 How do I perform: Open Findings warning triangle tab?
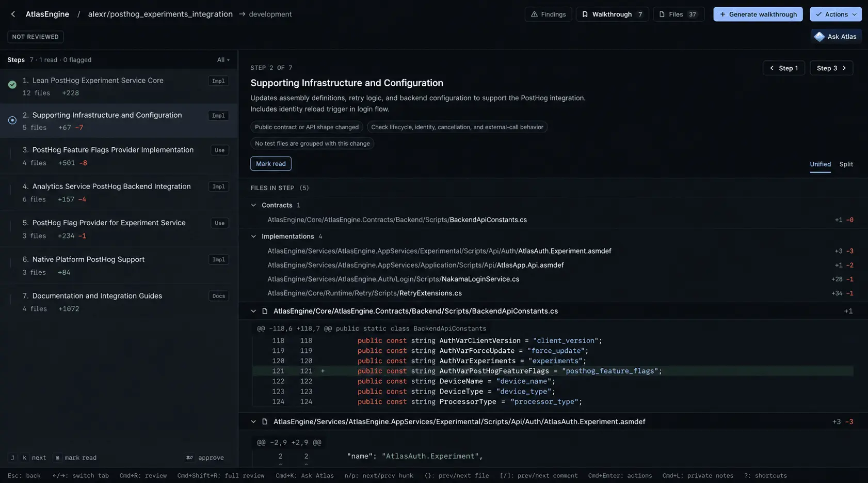coord(548,14)
